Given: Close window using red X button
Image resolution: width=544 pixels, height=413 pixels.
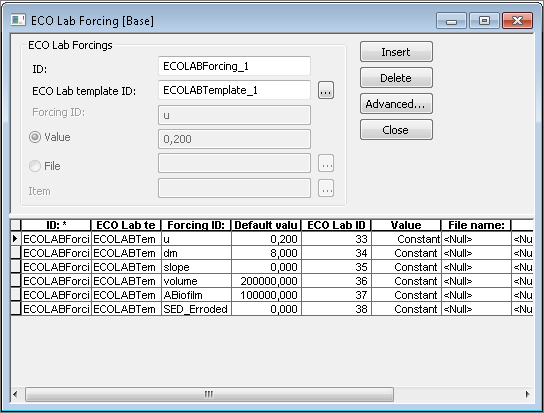Looking at the screenshot, I should (x=517, y=20).
